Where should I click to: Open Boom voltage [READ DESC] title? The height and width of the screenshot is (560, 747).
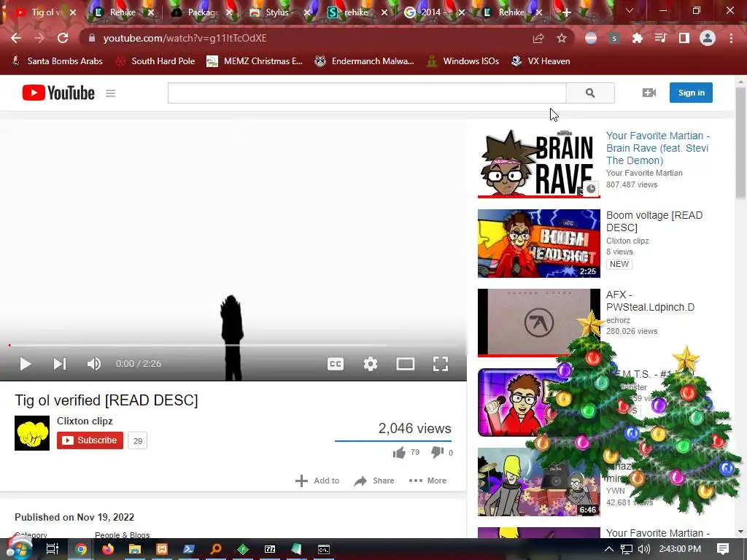(654, 222)
